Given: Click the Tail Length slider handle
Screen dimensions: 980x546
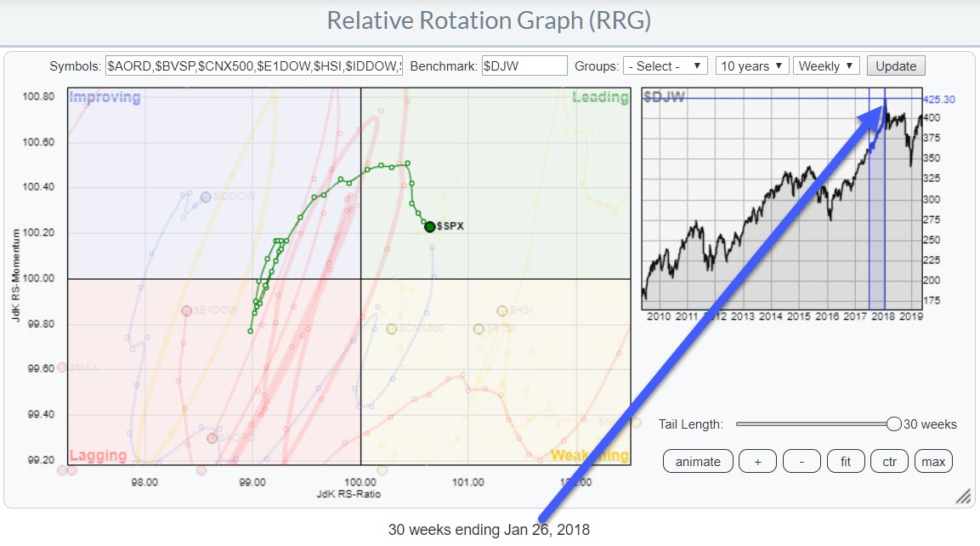Looking at the screenshot, I should point(893,424).
